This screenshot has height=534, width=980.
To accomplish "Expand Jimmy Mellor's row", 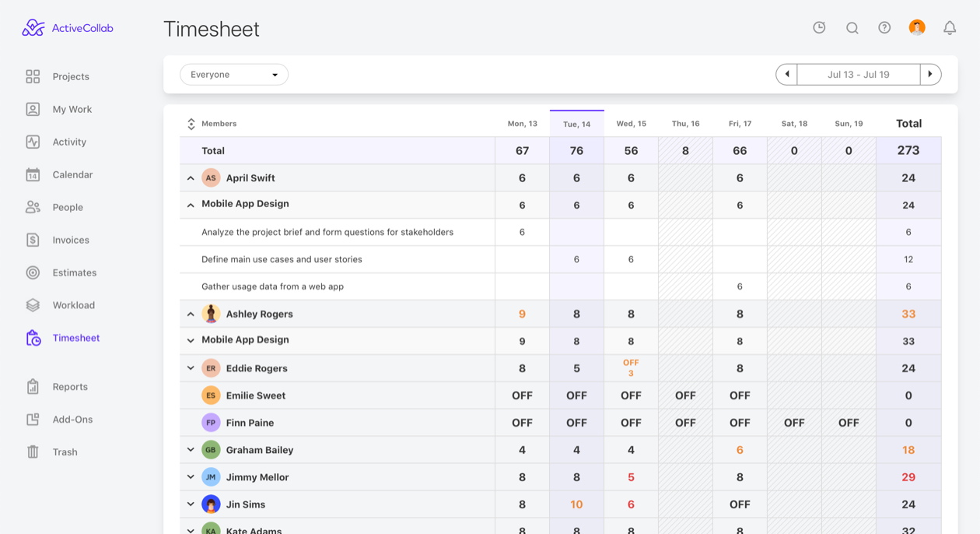I will tap(191, 477).
